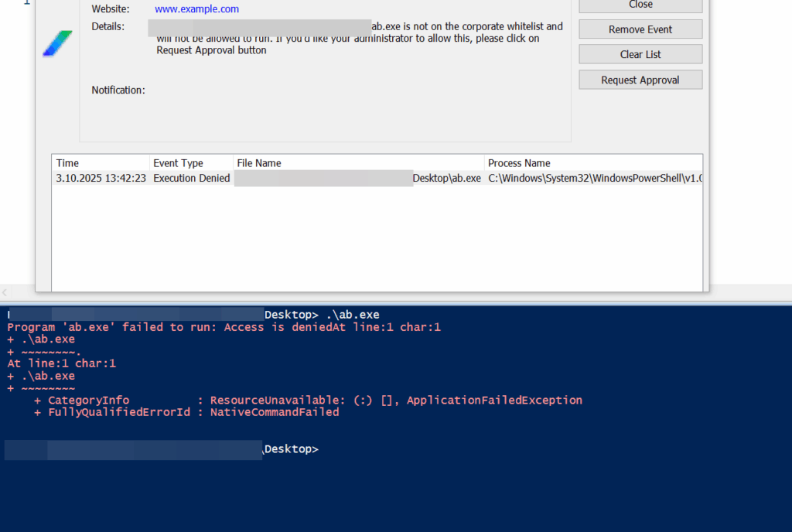The height and width of the screenshot is (532, 792).
Task: Select the Execution Denied event row
Action: point(191,178)
